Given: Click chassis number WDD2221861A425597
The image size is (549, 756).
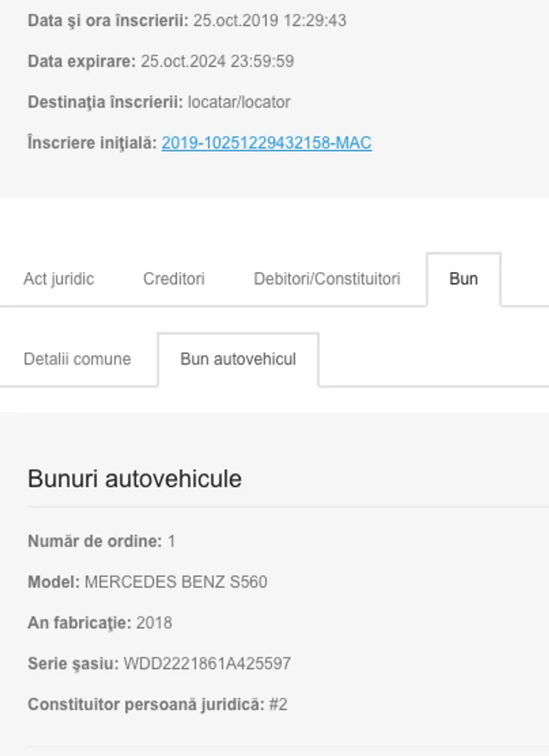Looking at the screenshot, I should tap(207, 664).
